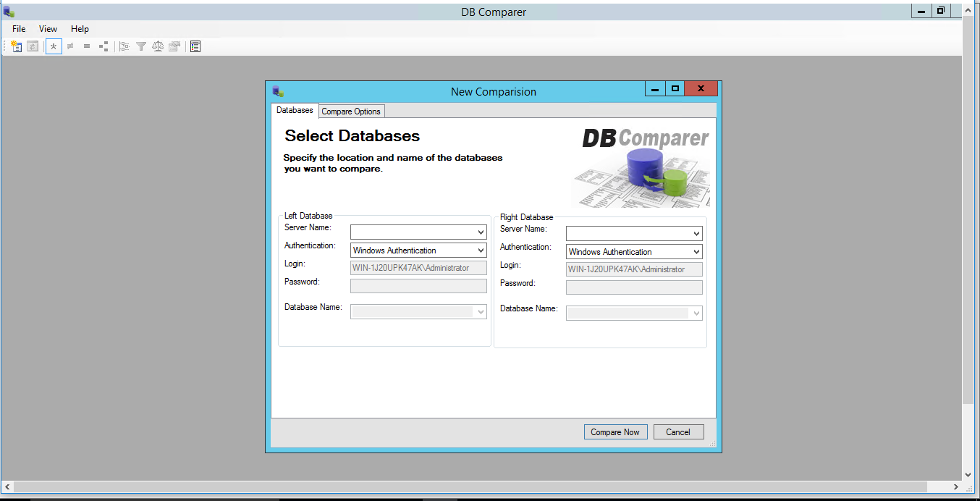Switch to the Compare Options tab

pyautogui.click(x=351, y=111)
